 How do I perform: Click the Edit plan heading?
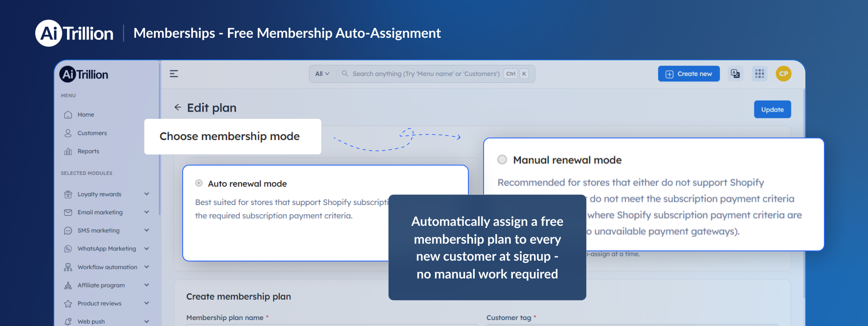[x=211, y=108]
